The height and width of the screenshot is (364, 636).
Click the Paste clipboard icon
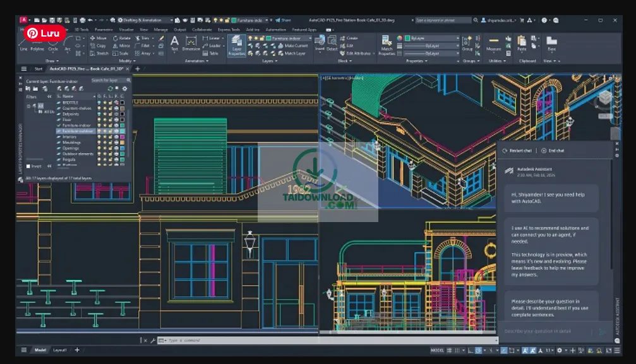pyautogui.click(x=522, y=43)
